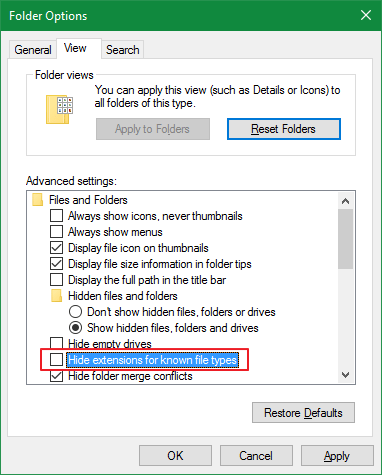Close the Folder Options dialog
This screenshot has width=382, height=475.
366,15
